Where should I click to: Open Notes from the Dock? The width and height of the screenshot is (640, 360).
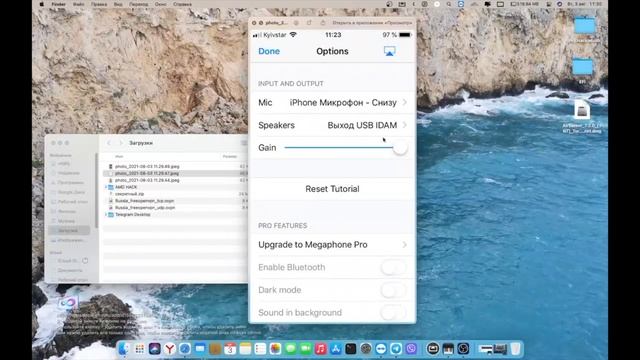click(x=245, y=349)
